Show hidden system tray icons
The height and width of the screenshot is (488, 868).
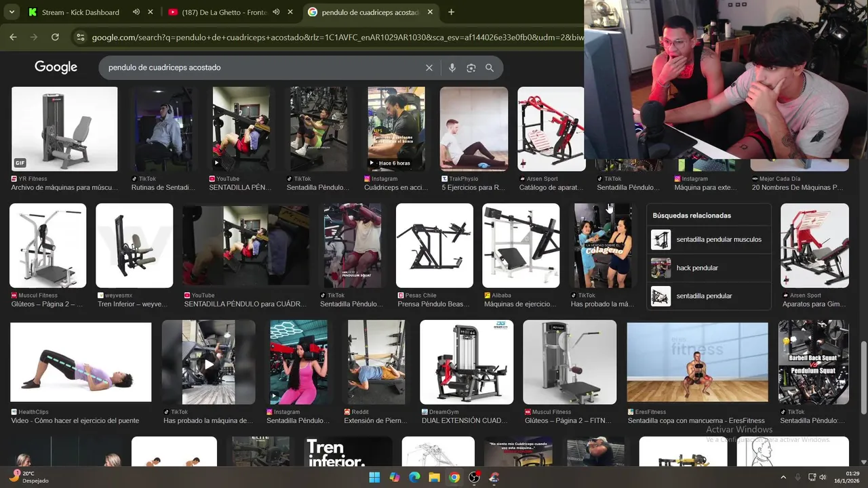coord(783,477)
